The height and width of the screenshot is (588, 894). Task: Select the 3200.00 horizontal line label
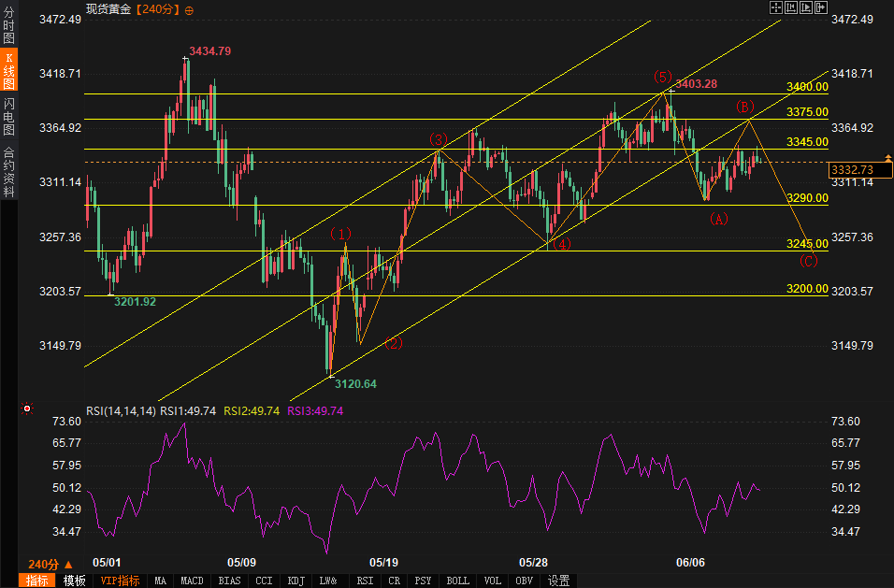pyautogui.click(x=807, y=289)
